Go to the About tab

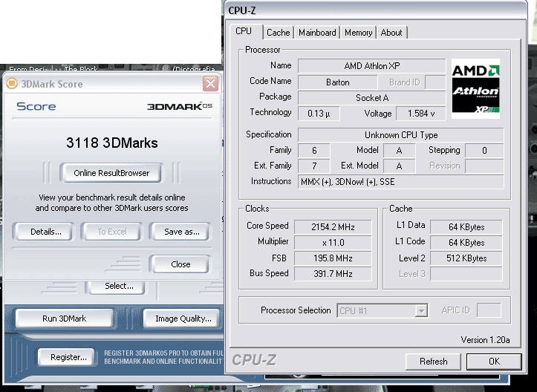tap(391, 33)
